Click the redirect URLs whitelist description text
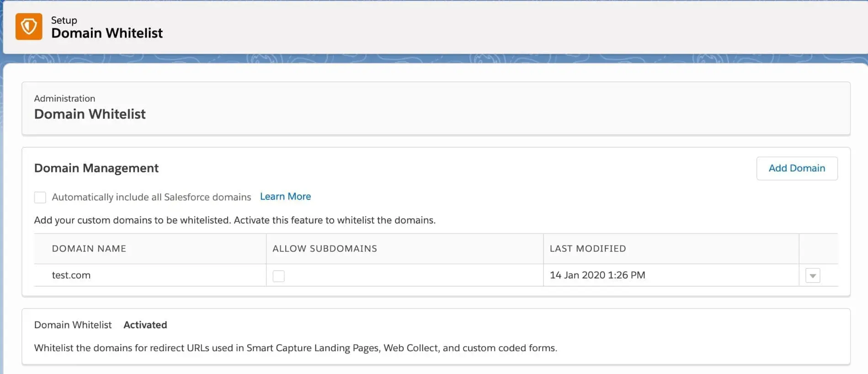The height and width of the screenshot is (374, 868). pyautogui.click(x=295, y=348)
